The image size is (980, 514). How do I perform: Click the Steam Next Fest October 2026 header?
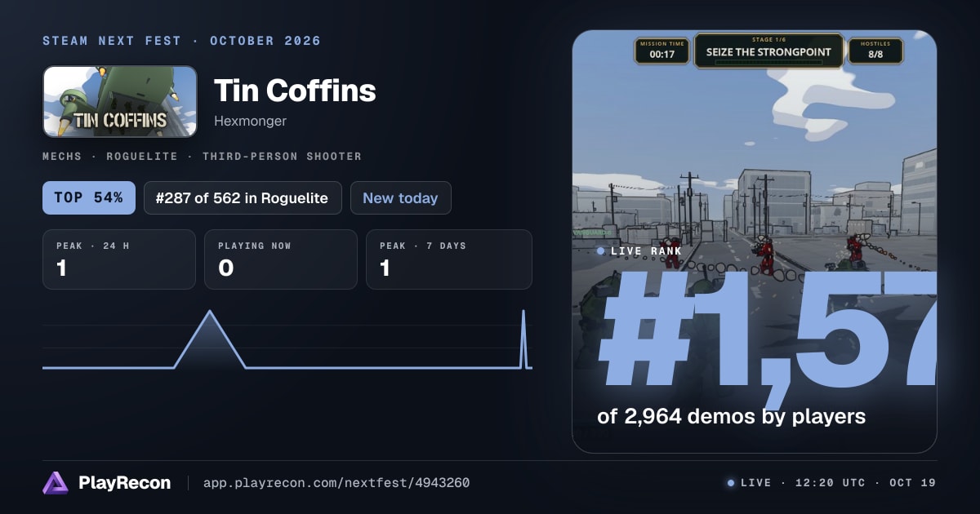coord(181,41)
